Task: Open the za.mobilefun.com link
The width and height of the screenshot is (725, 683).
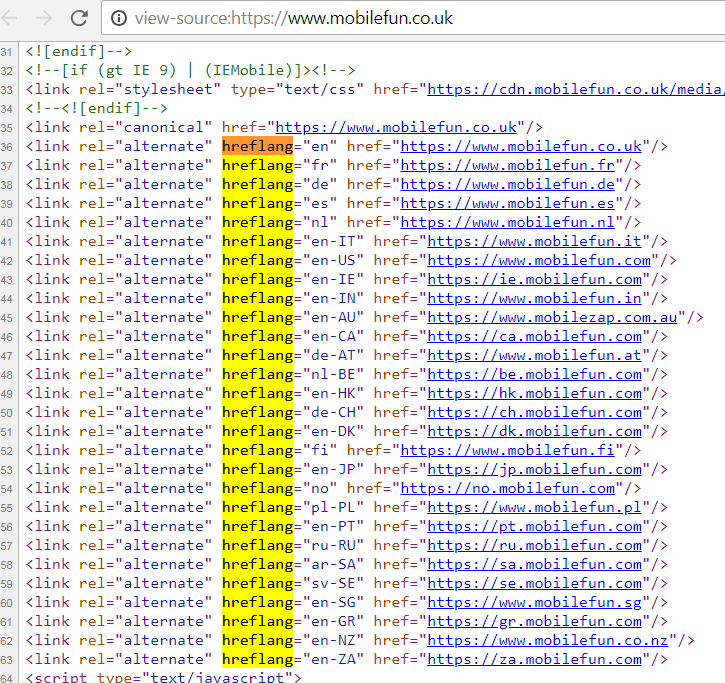Action: [535, 659]
